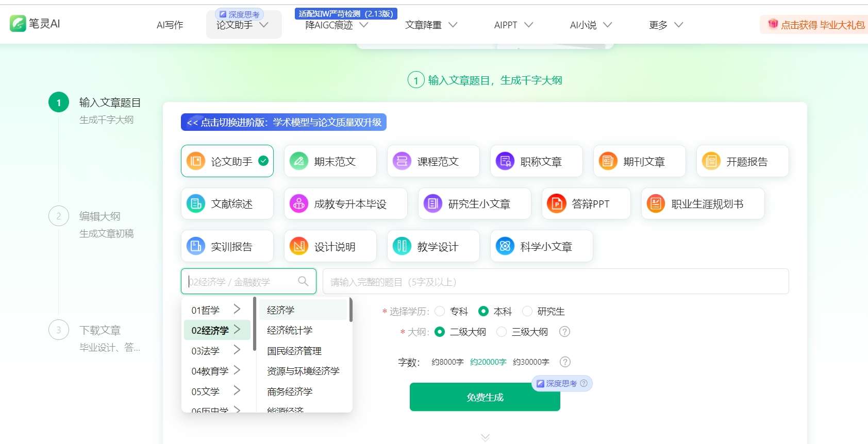The width and height of the screenshot is (868, 444).
Task: Select the 课程范文 card icon
Action: tap(402, 161)
